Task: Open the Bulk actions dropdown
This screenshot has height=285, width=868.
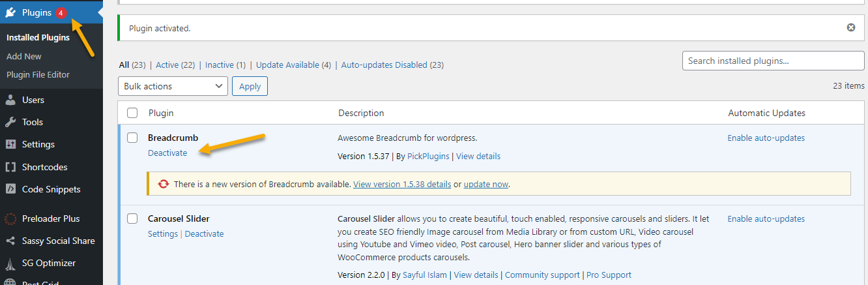Action: coord(173,86)
